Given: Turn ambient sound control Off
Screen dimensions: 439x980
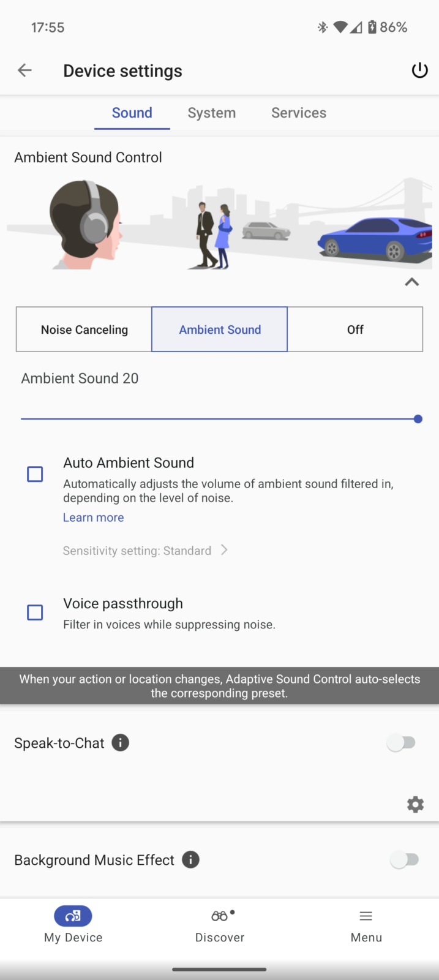Looking at the screenshot, I should click(355, 330).
